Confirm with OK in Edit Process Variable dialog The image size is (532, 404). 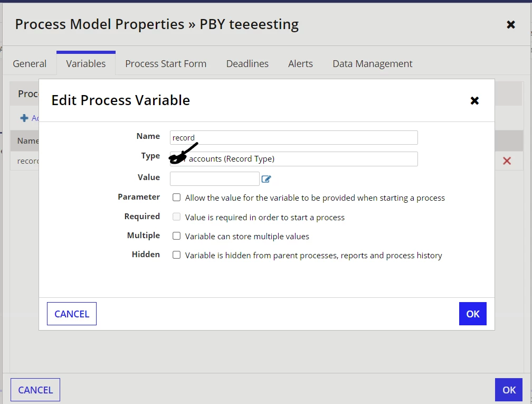[473, 314]
